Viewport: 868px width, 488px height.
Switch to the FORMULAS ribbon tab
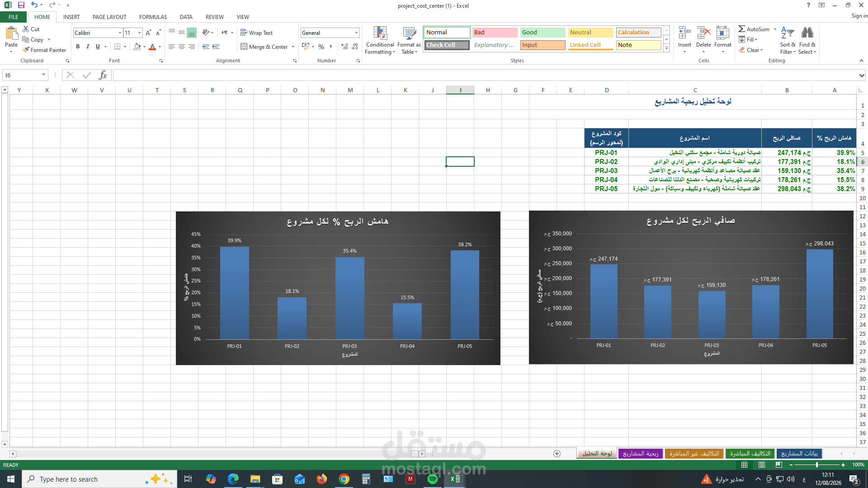(153, 17)
